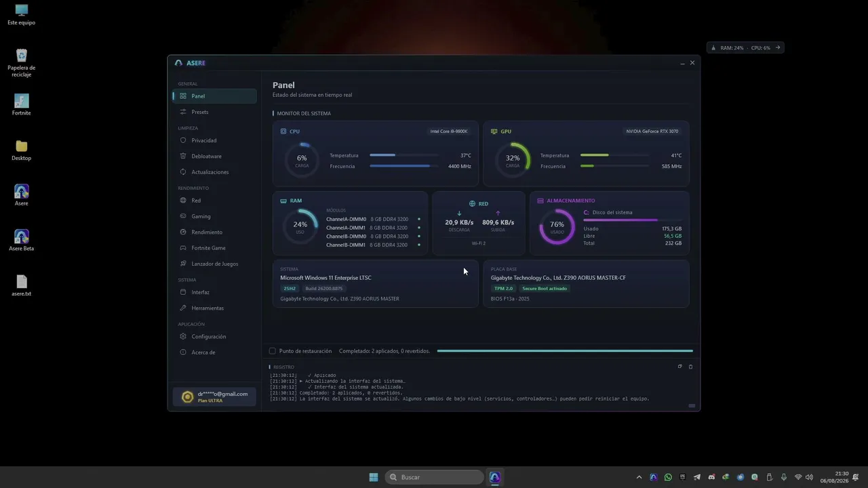Click the taskbar Buscar search box
The image size is (868, 488).
click(x=435, y=477)
